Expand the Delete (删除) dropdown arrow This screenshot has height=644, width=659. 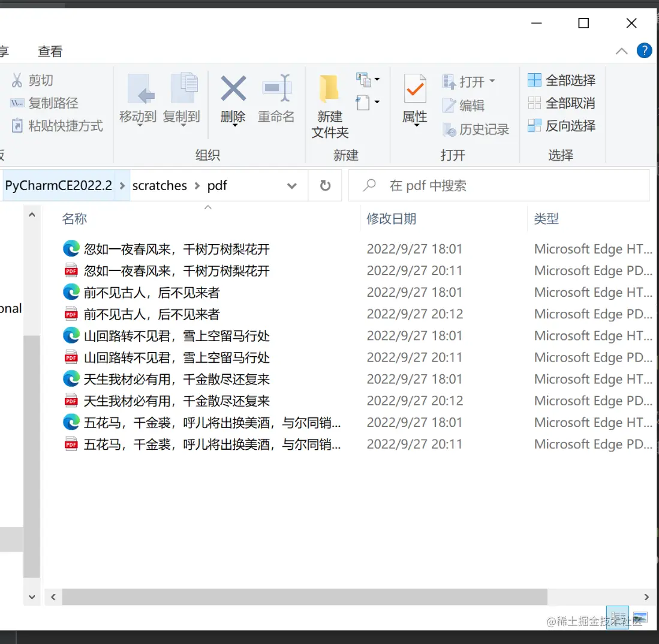(234, 125)
